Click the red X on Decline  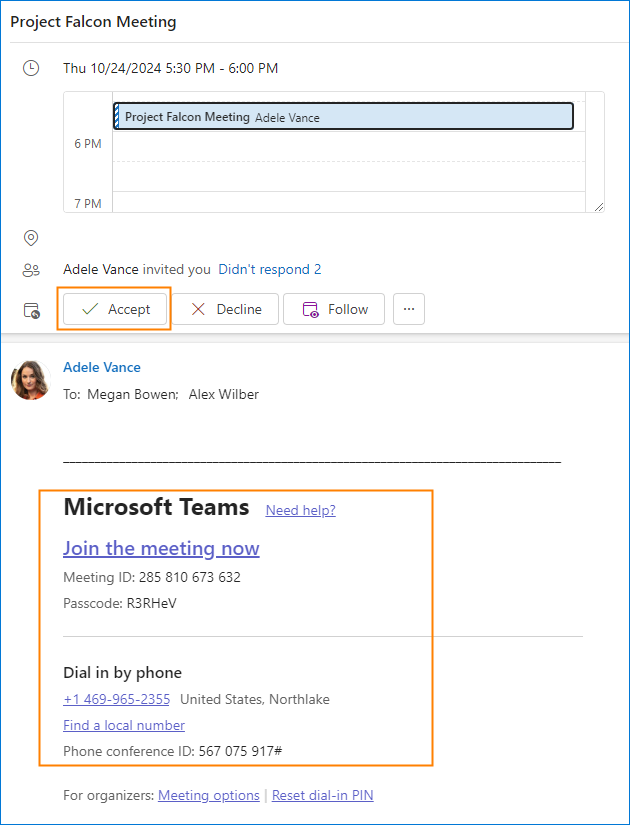tap(198, 309)
